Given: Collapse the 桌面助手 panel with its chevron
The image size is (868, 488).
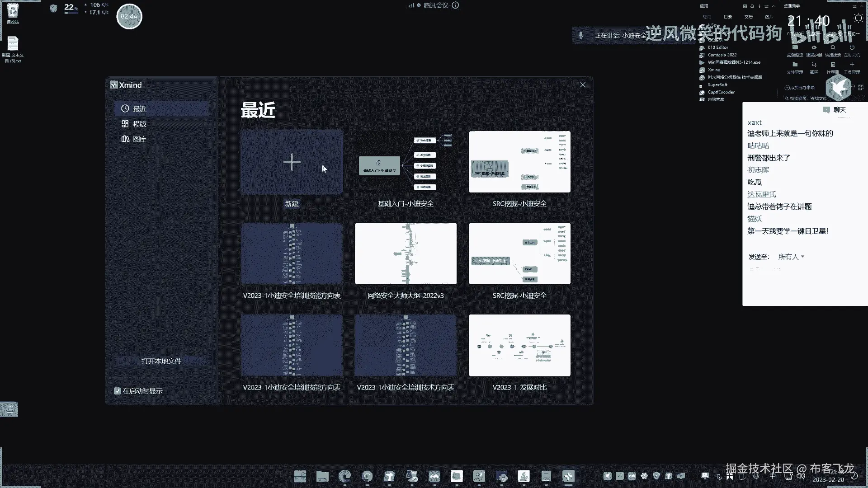Looking at the screenshot, I should tap(863, 6).
